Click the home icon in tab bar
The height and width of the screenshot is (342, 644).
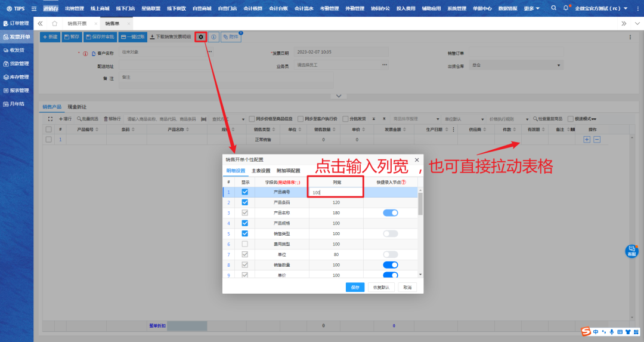point(54,23)
